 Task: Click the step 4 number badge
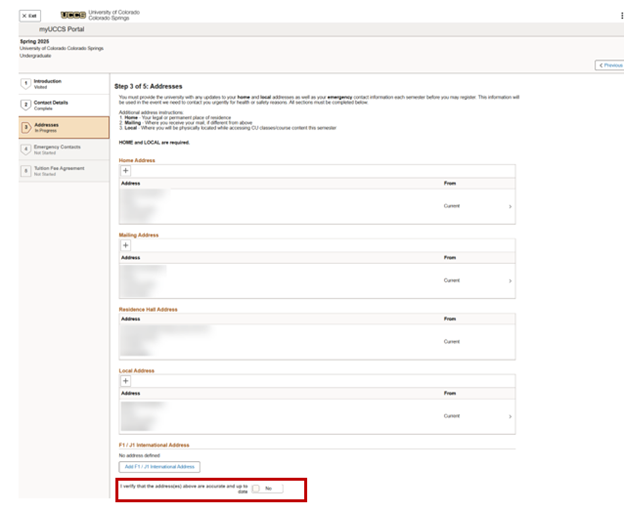click(x=26, y=148)
